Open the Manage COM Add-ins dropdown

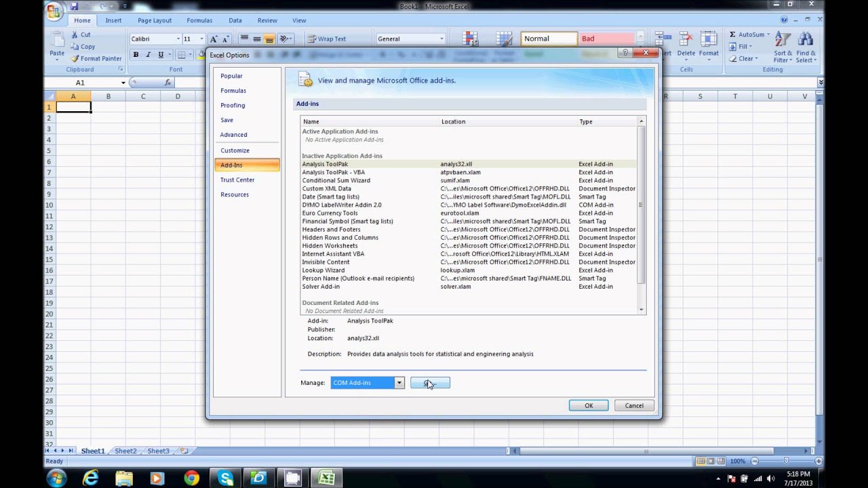(x=399, y=383)
